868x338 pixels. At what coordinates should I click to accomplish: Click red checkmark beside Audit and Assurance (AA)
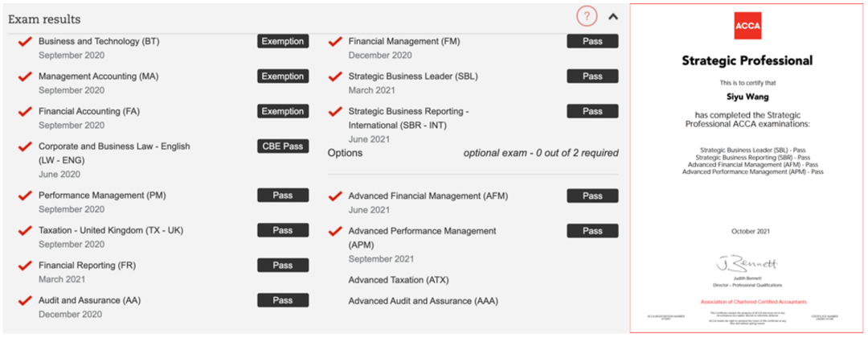[25, 301]
